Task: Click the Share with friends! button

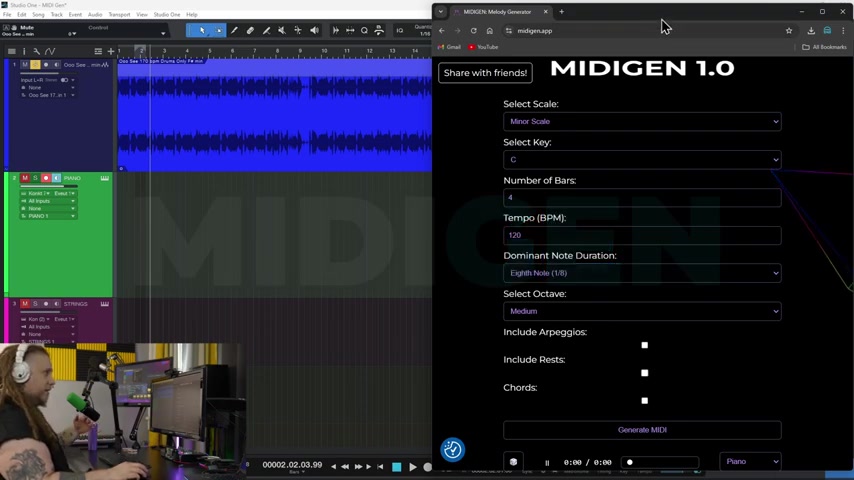Action: tap(485, 73)
